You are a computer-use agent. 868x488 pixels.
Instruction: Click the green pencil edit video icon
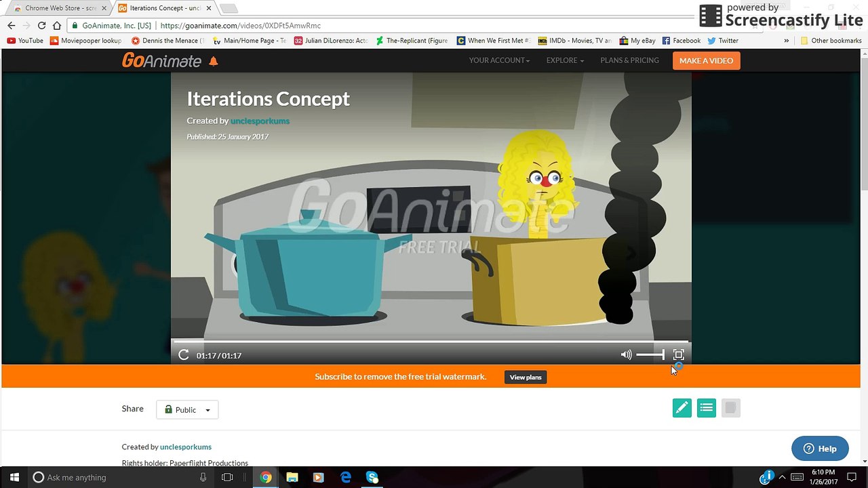click(x=682, y=408)
